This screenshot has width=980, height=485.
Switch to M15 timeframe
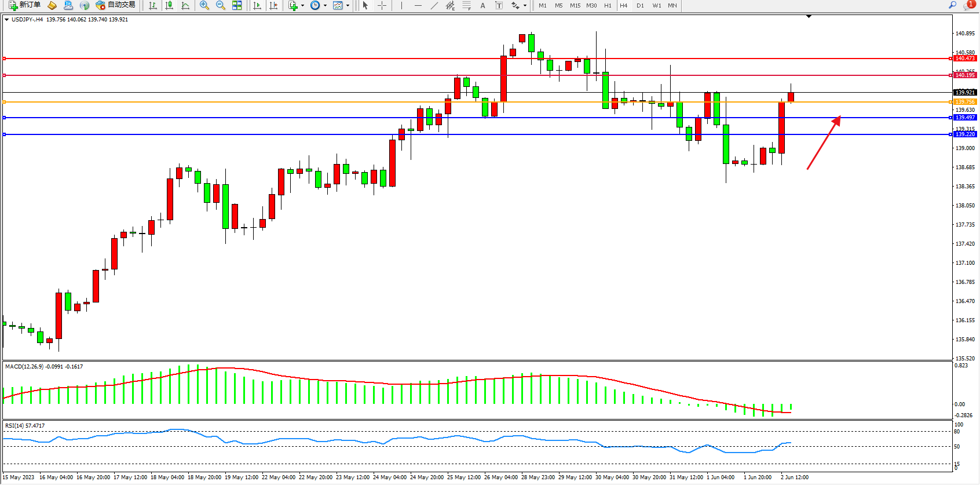click(575, 5)
